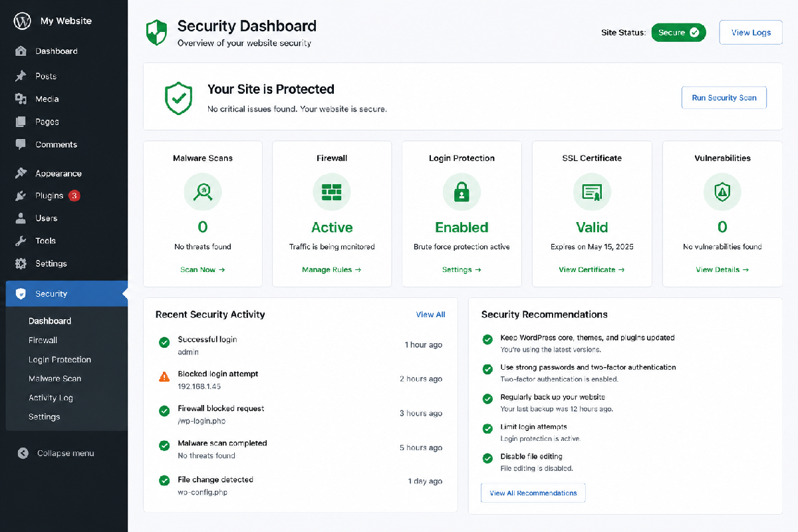Click the green check beside Successful login
Image resolution: width=798 pixels, height=532 pixels.
coord(164,342)
